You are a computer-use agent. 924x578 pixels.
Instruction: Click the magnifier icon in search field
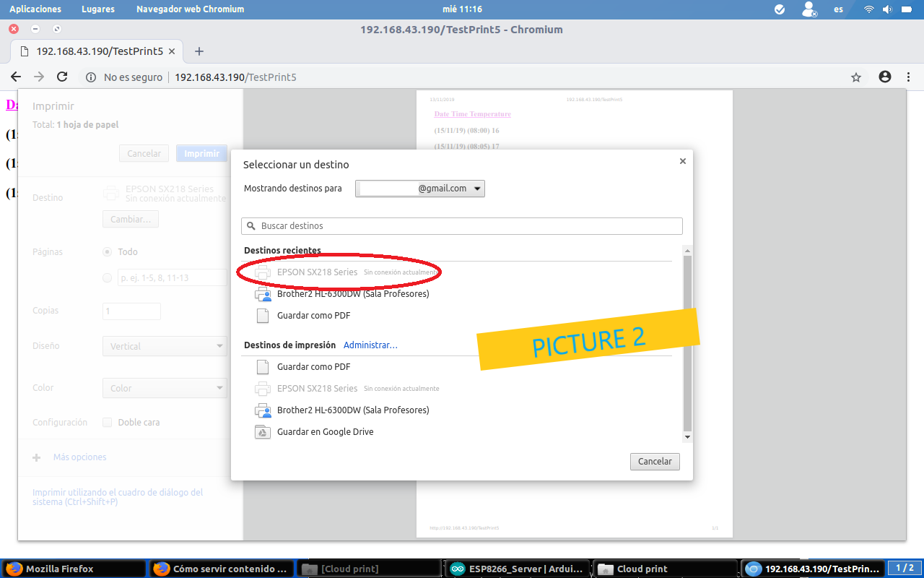click(251, 226)
